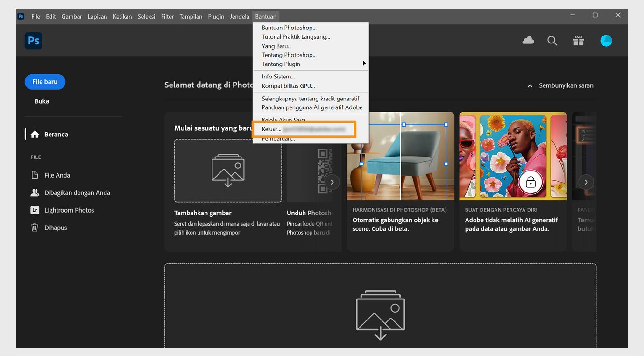Open Dihapus trash icon
The width and height of the screenshot is (644, 356).
coord(35,228)
